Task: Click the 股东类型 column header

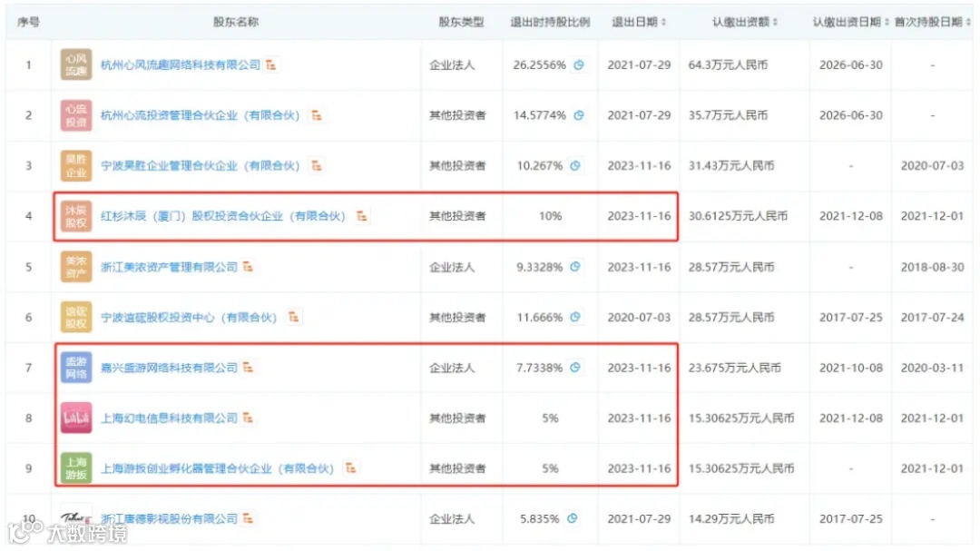Action: [x=461, y=22]
